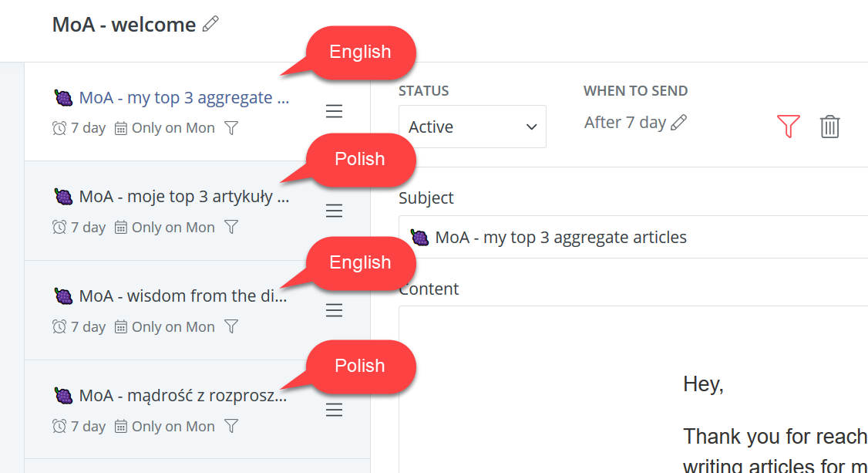This screenshot has width=868, height=473.
Task: Click the grape emoji in the Subject field
Action: 419,237
